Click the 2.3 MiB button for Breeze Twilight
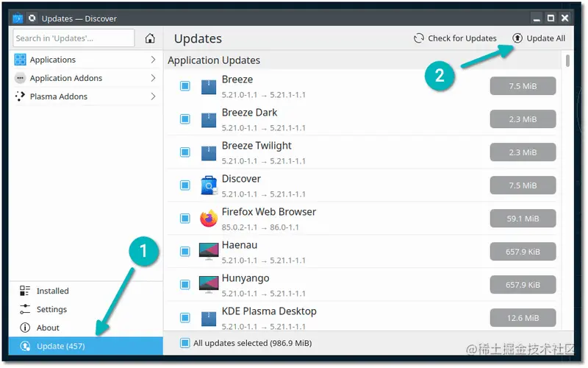The width and height of the screenshot is (588, 368). 523,152
